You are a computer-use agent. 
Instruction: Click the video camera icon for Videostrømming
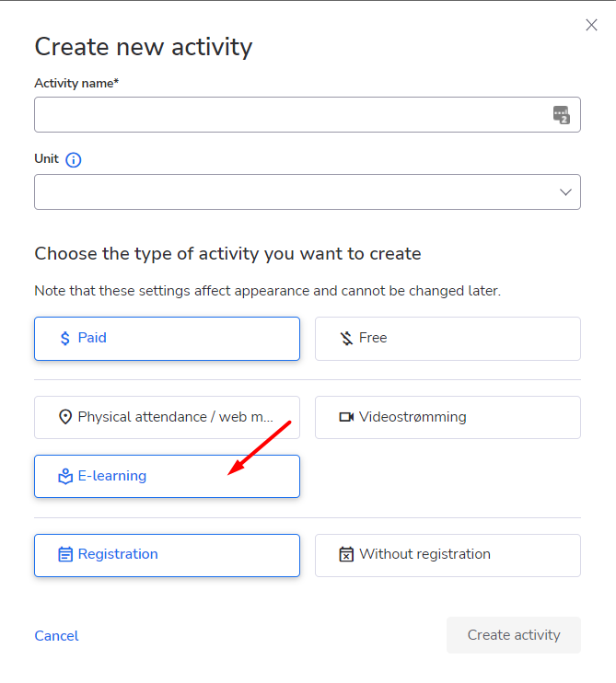point(346,417)
